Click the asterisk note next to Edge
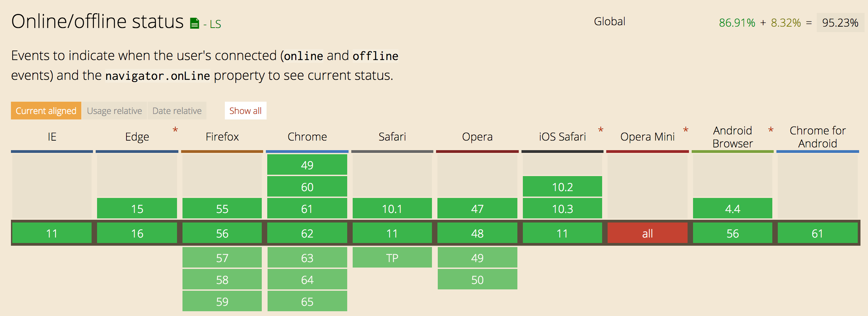Viewport: 868px width, 316px height. tap(175, 130)
